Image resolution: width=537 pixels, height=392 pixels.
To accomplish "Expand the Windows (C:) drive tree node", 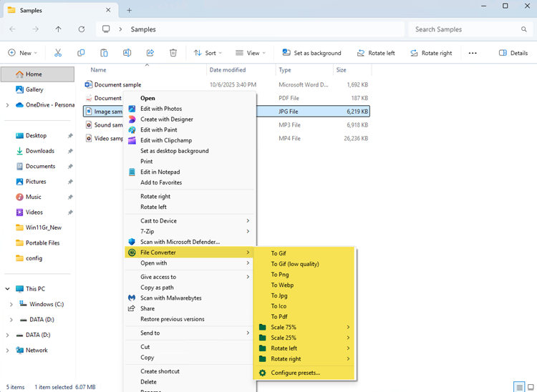I will [11, 304].
